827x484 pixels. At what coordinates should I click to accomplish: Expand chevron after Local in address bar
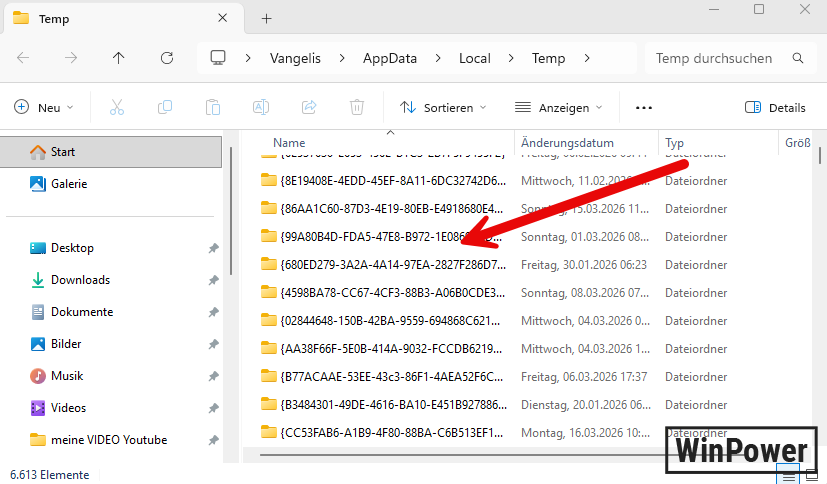[511, 58]
